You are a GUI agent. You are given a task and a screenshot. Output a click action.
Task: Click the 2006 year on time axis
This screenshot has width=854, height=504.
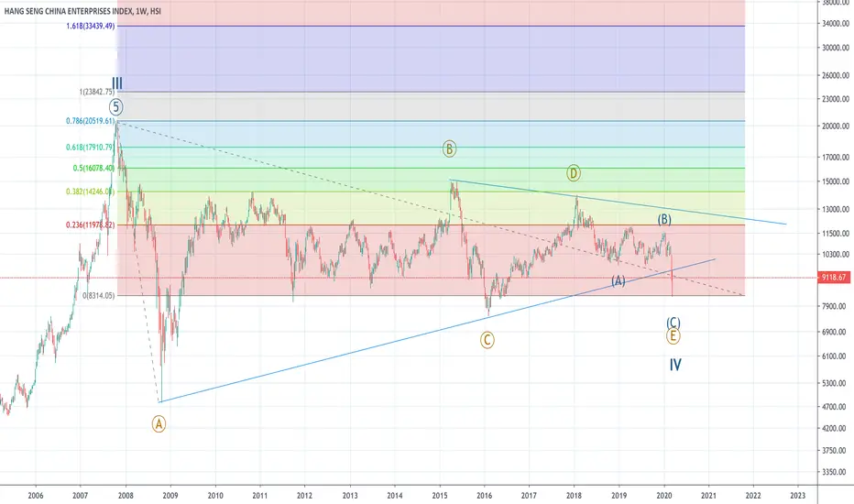pos(36,495)
